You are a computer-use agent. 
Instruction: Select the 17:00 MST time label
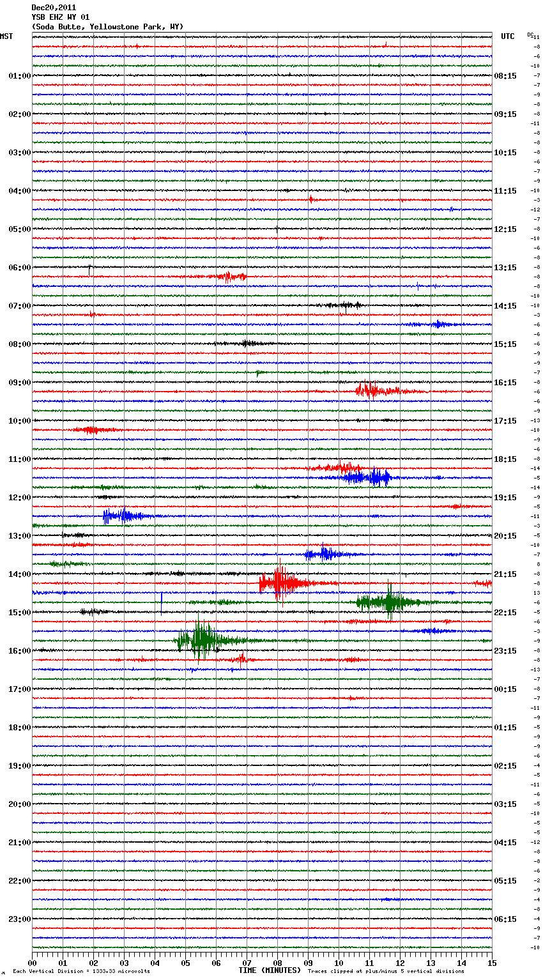[x=20, y=689]
